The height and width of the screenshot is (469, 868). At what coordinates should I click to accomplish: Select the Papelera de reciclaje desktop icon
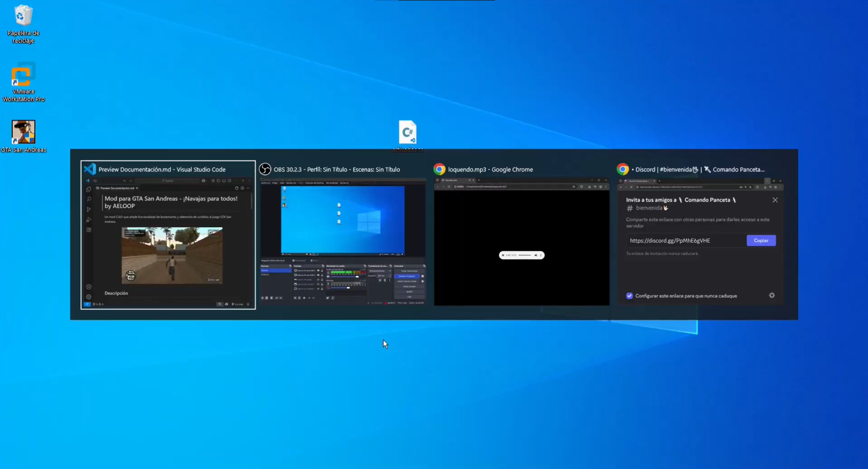(x=23, y=24)
